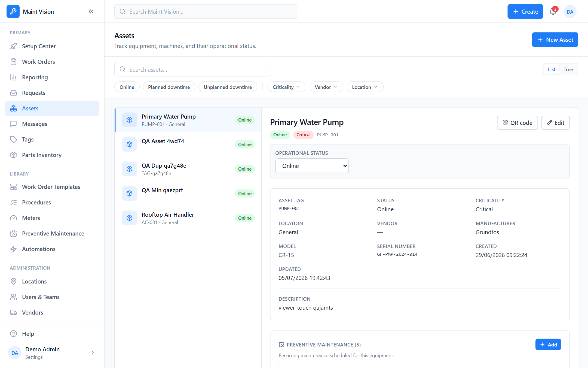This screenshot has height=368, width=588.
Task: Toggle the Online status filter chip
Action: click(127, 87)
